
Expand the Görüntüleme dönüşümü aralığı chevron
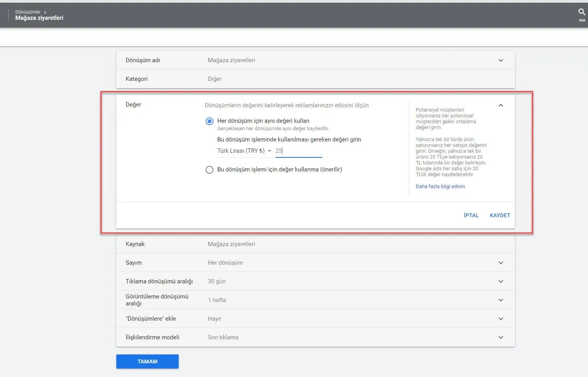[501, 300]
